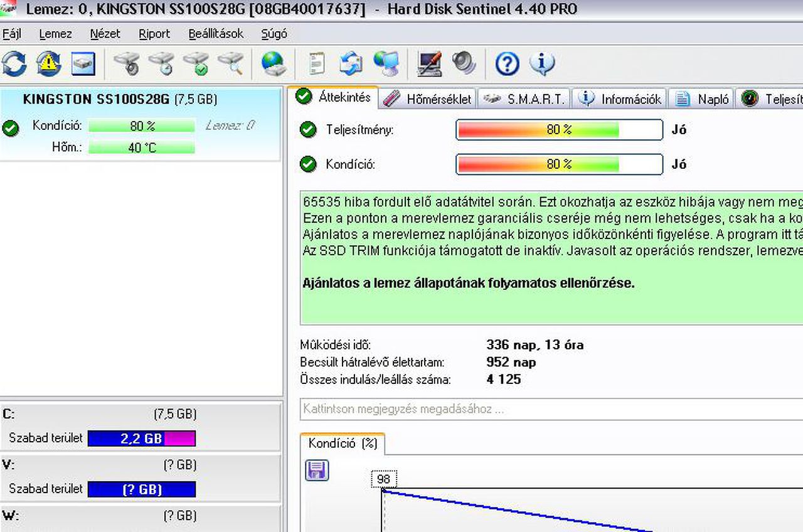Click the grayed disk icon with speaker
This screenshot has width=803, height=532.
tap(127, 64)
